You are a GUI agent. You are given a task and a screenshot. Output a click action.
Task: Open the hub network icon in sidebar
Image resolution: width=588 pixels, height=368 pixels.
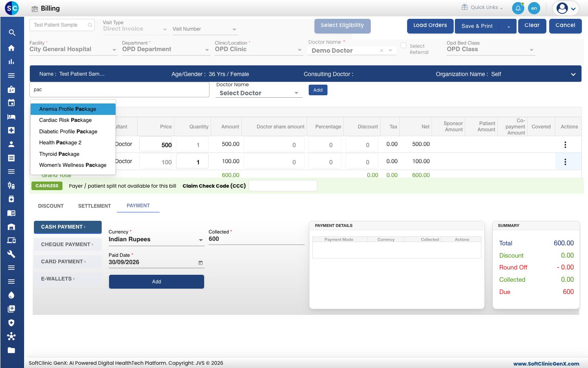coord(11,336)
